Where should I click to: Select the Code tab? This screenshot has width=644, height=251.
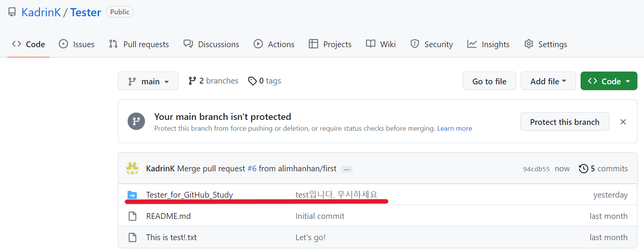29,44
